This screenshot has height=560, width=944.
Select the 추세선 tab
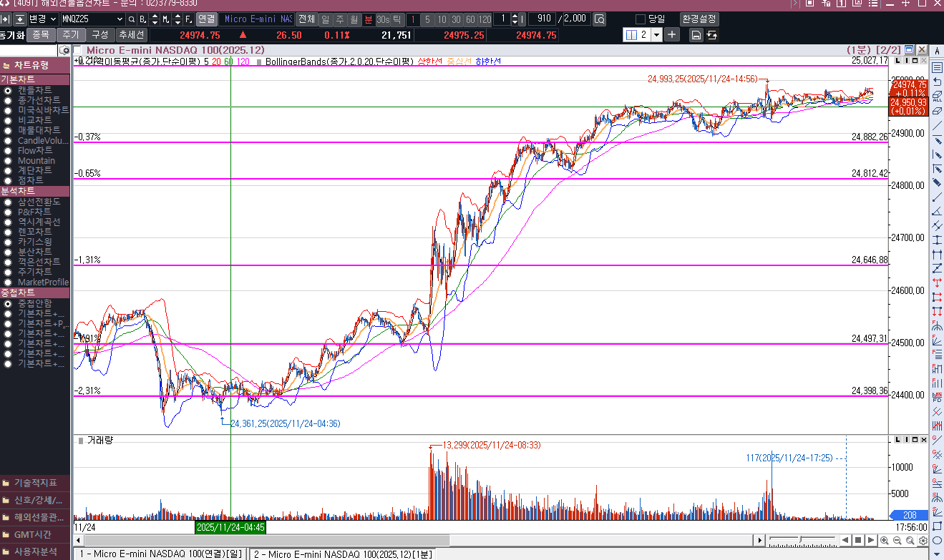click(x=131, y=34)
